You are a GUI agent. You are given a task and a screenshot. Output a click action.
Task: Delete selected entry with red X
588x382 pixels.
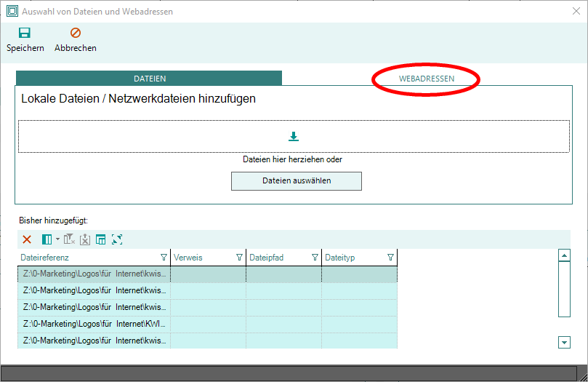click(x=27, y=239)
